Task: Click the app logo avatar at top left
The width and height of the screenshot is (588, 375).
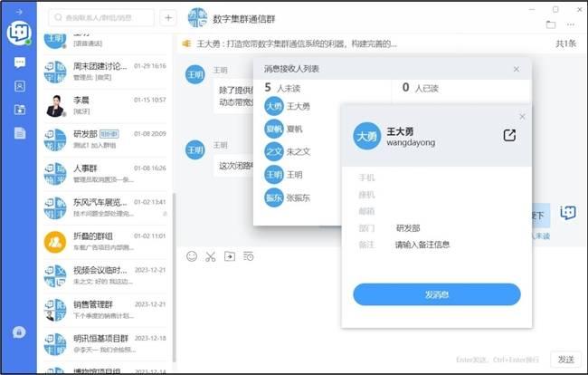Action: pos(19,33)
